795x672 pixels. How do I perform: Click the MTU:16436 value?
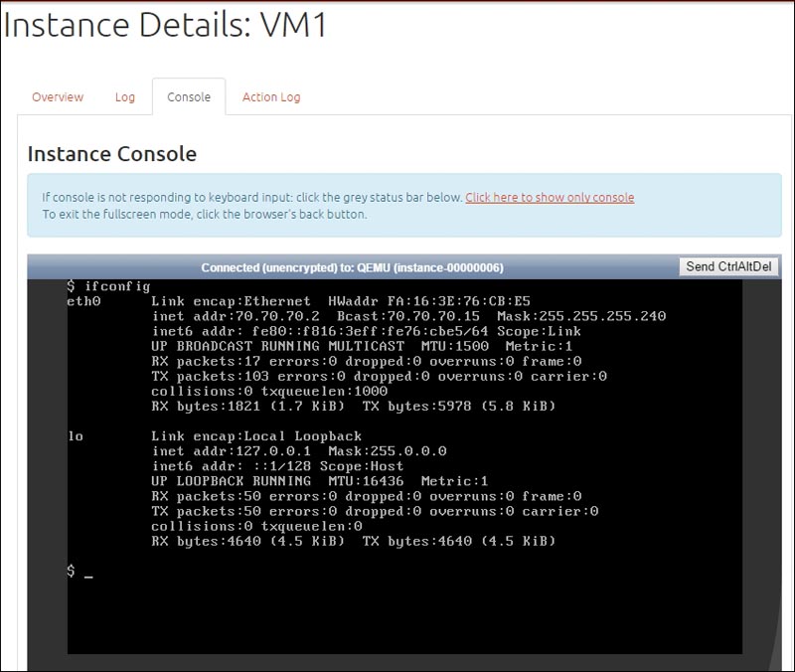point(366,481)
